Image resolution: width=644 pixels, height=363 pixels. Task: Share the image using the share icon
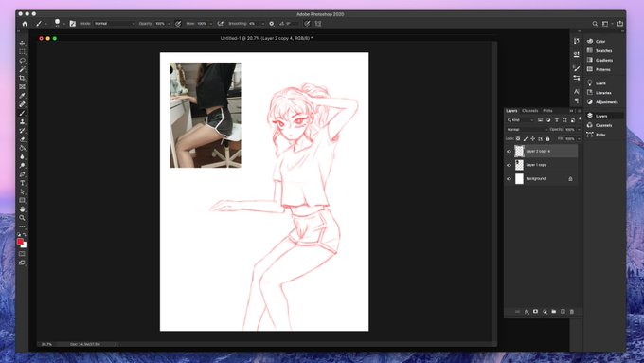(620, 24)
